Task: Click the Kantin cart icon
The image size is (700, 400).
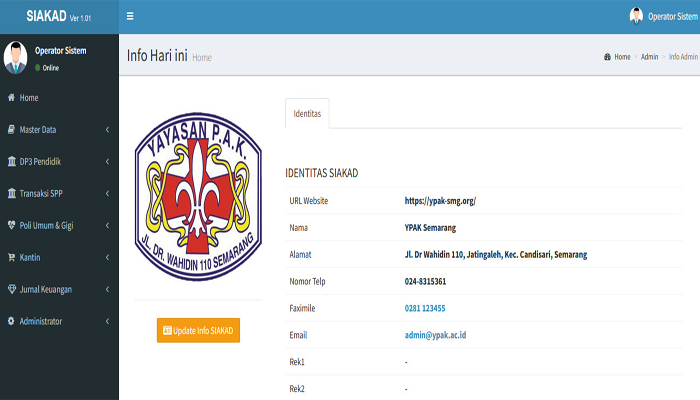Action: coord(11,257)
